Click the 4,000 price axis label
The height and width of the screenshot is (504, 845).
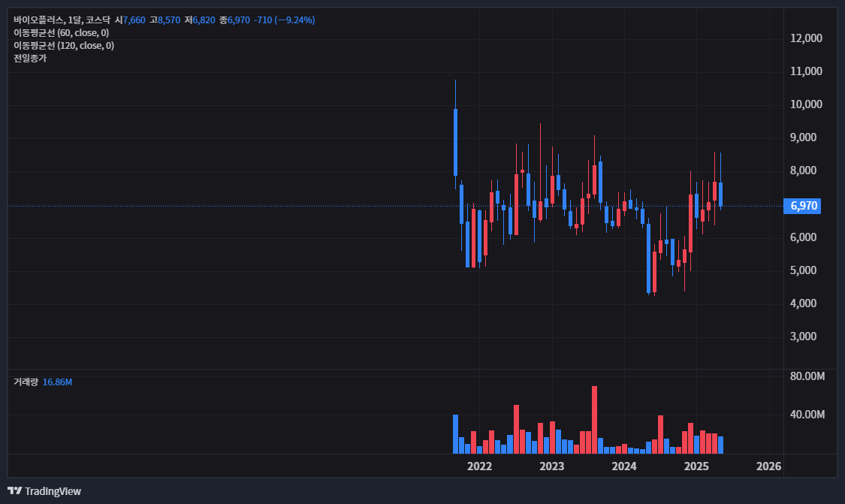click(803, 303)
